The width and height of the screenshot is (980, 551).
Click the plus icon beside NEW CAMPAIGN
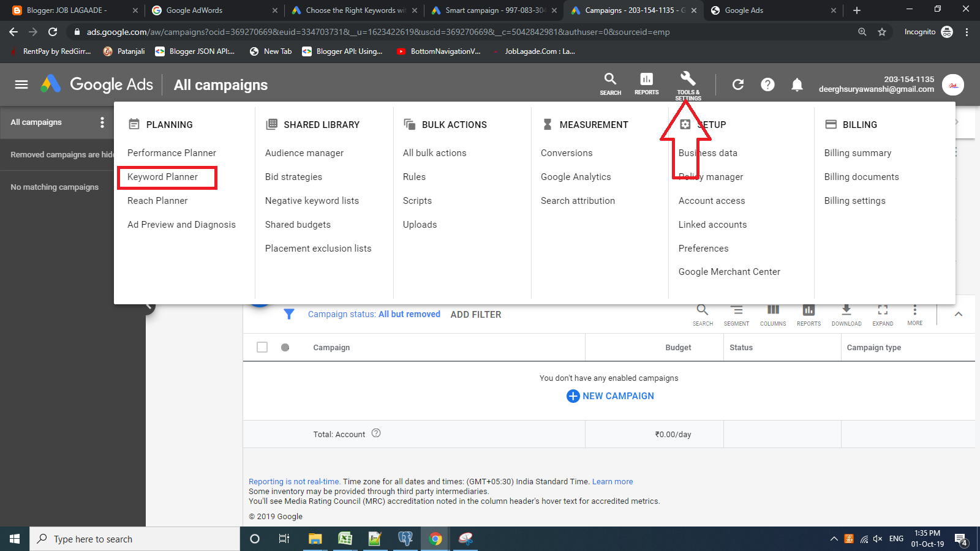[x=573, y=396]
